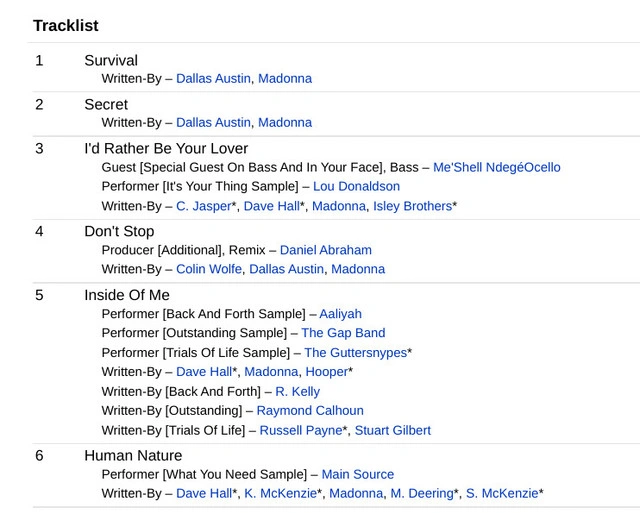
Task: Open the C. Jasper writer link
Action: (203, 206)
